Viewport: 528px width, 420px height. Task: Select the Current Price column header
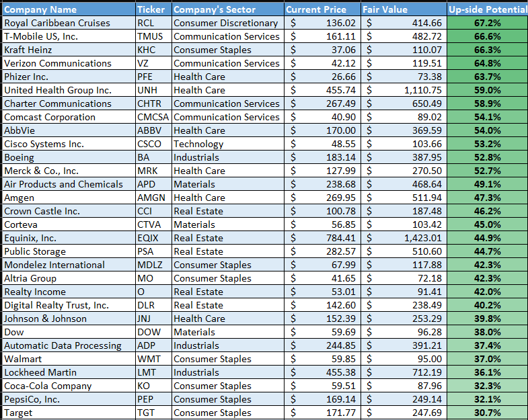point(322,9)
